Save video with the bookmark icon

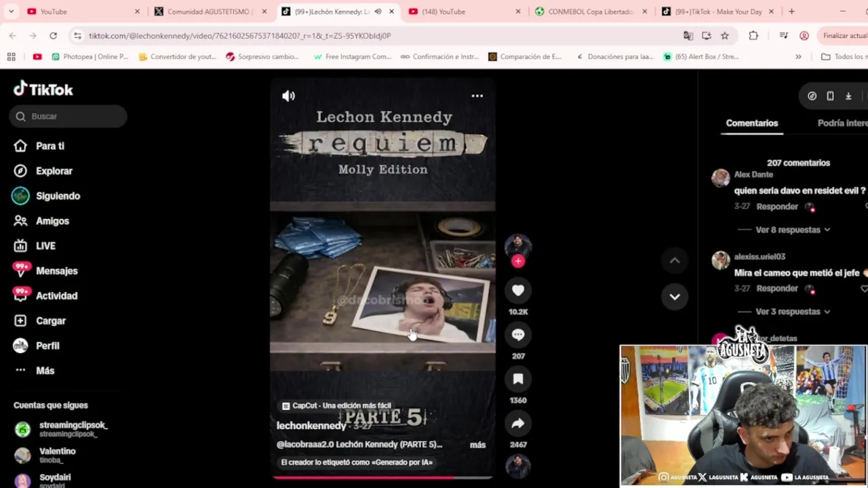(518, 379)
